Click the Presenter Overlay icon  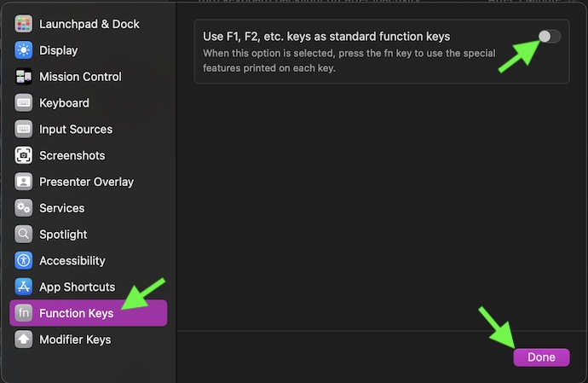pos(24,182)
